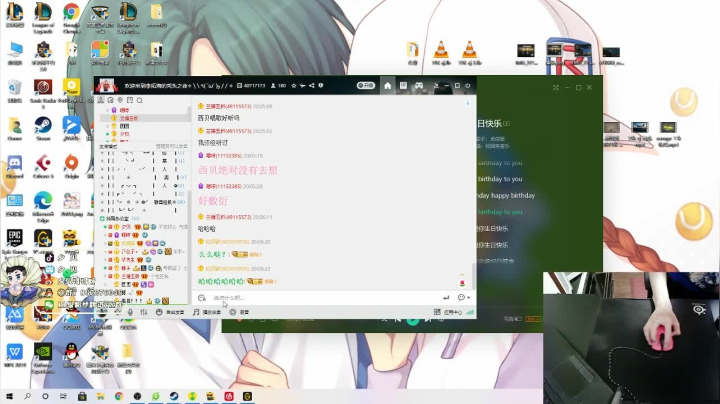The image size is (720, 404).
Task: Click the send arrow icon in chat box
Action: pos(446,298)
